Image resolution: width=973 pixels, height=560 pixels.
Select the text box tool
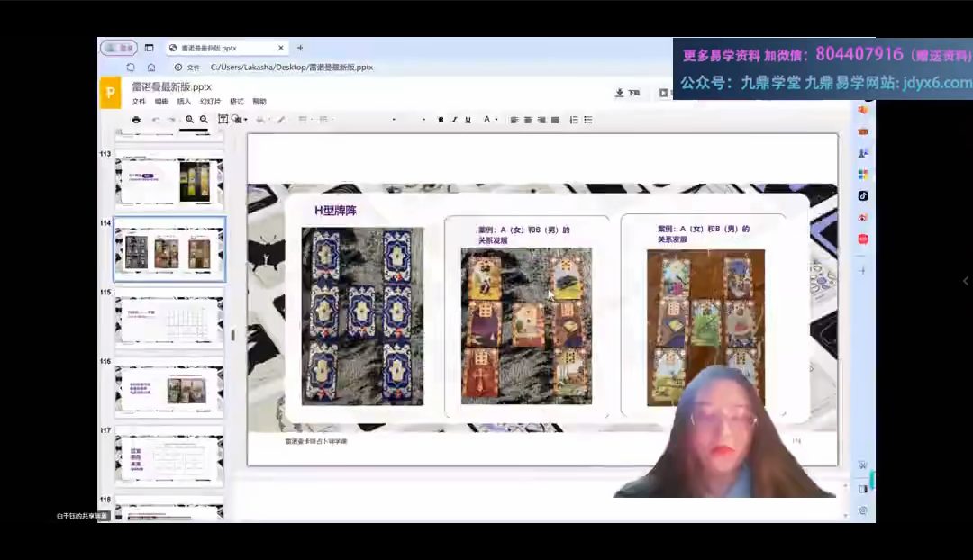click(223, 120)
